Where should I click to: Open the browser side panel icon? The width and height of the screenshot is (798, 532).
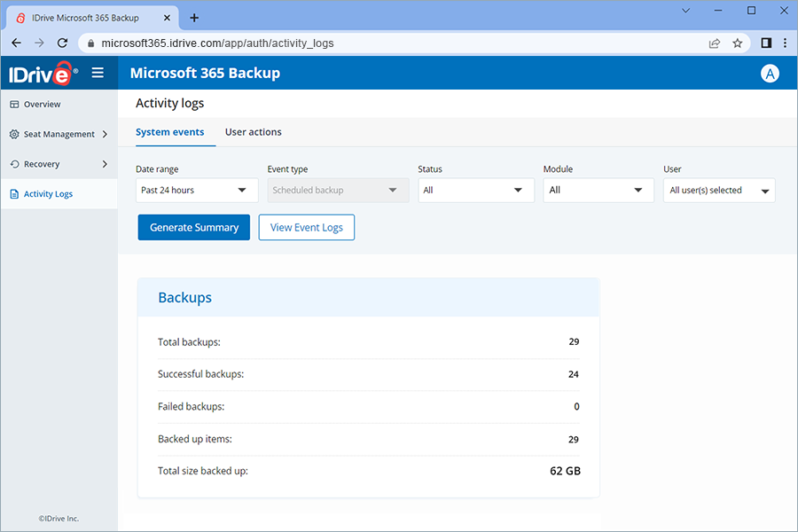766,43
